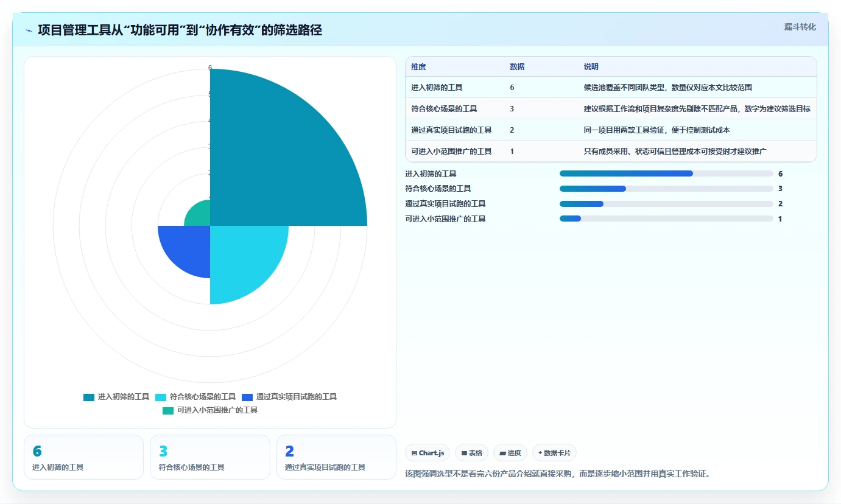Screen dimensions: 841x504
Task: Click the number 6 after the first progress bar
Action: (x=780, y=174)
